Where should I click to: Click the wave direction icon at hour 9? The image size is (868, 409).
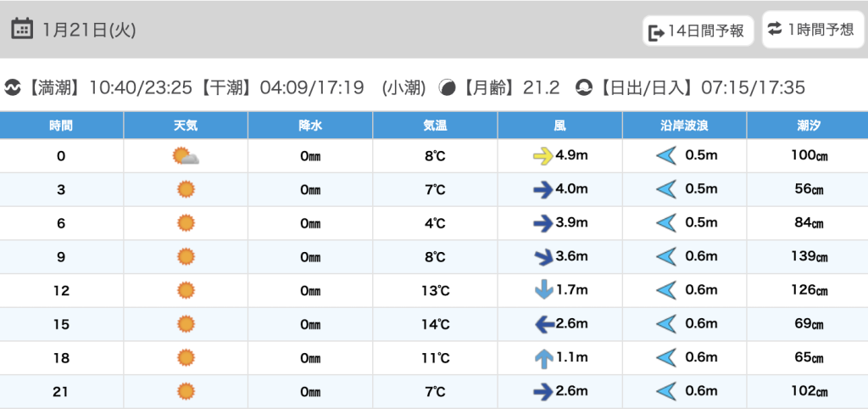pos(668,256)
